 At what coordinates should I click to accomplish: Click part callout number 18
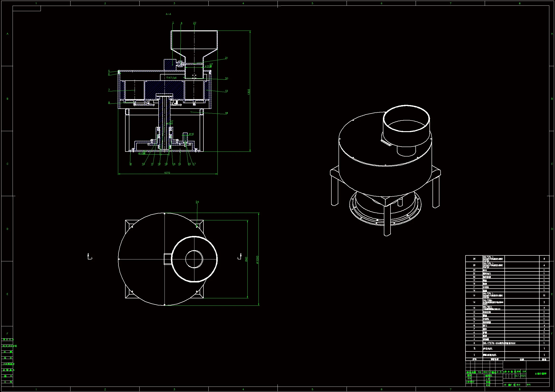[226, 113]
